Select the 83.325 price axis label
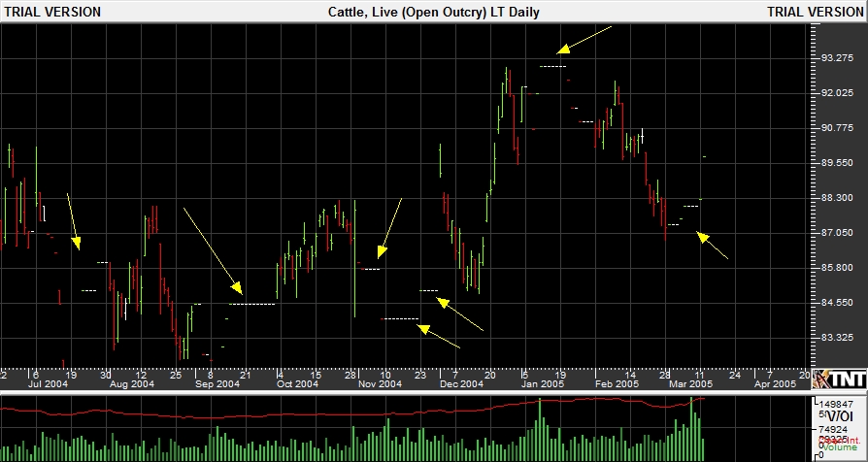 (x=839, y=337)
